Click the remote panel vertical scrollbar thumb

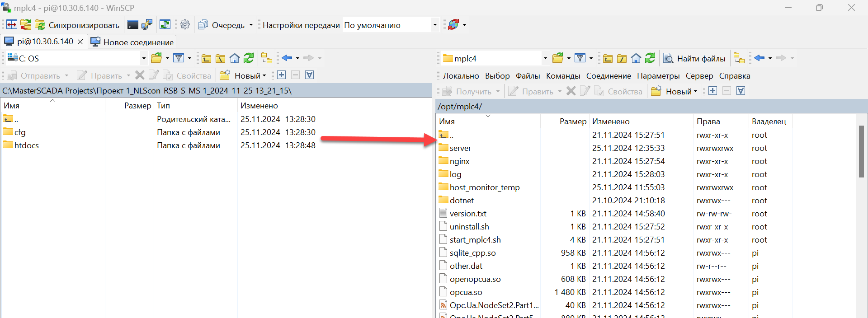pyautogui.click(x=861, y=151)
